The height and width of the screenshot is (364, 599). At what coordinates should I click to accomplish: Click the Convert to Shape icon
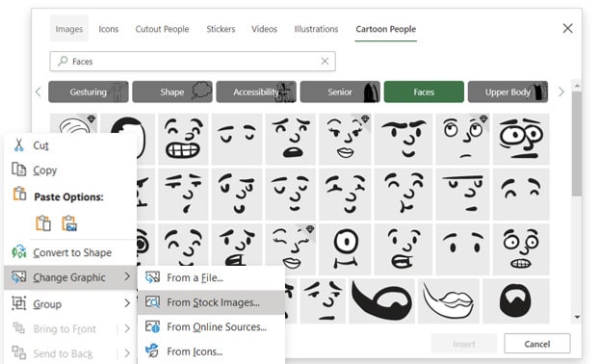point(18,252)
